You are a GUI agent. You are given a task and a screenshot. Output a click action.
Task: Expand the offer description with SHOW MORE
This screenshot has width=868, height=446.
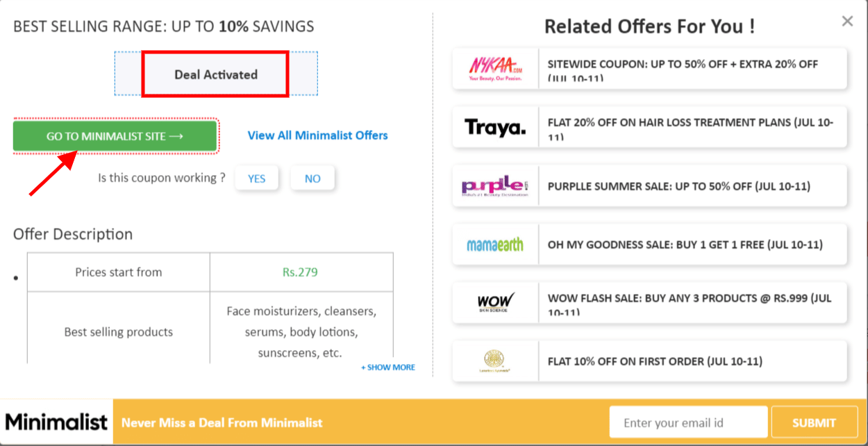pos(387,367)
